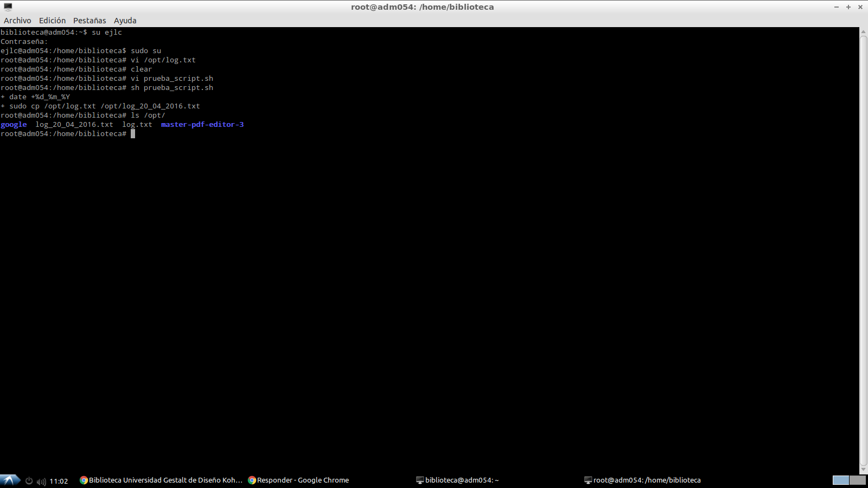Close the terminal window

(x=860, y=7)
